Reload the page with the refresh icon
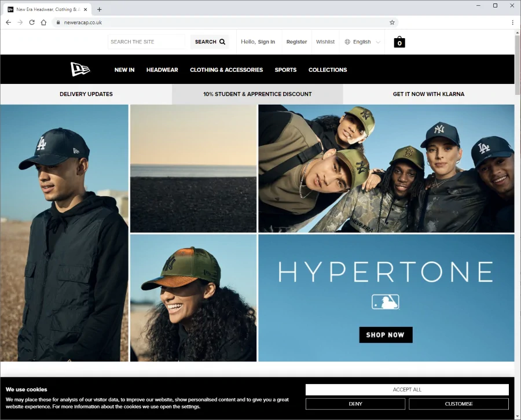 (x=32, y=22)
